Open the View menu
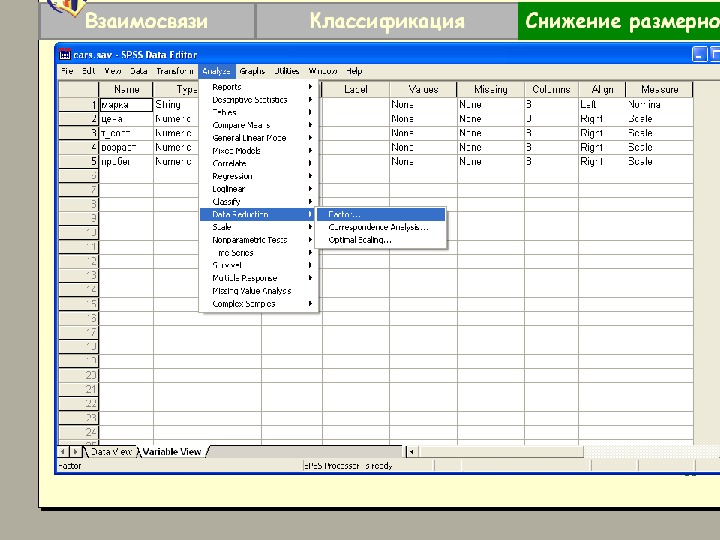This screenshot has height=540, width=720. pos(112,71)
